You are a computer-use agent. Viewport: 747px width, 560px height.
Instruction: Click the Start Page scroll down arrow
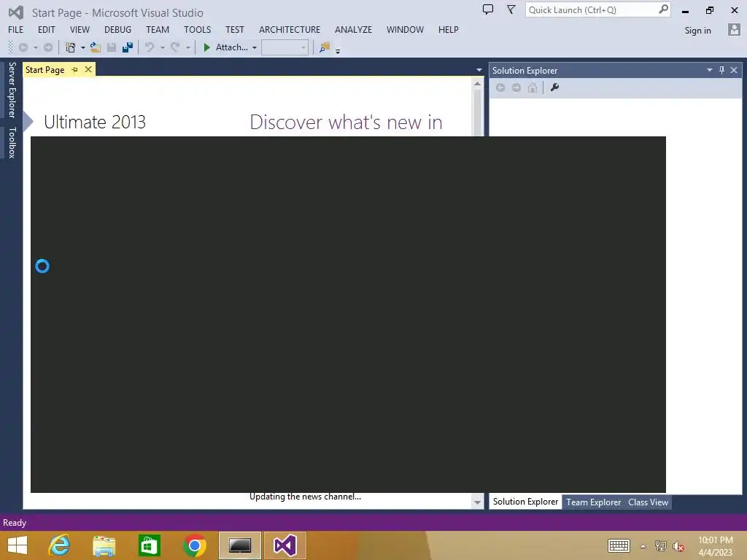coord(477,502)
